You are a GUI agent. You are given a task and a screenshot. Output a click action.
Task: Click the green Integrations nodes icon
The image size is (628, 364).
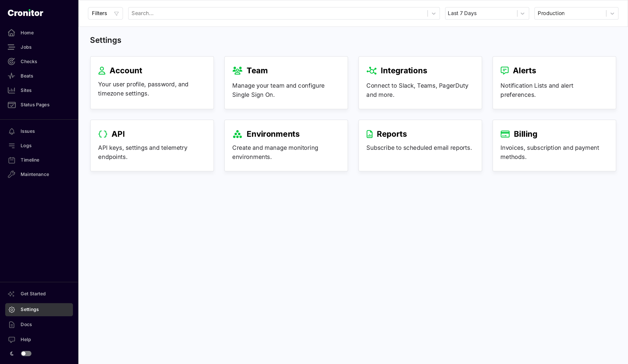372,71
